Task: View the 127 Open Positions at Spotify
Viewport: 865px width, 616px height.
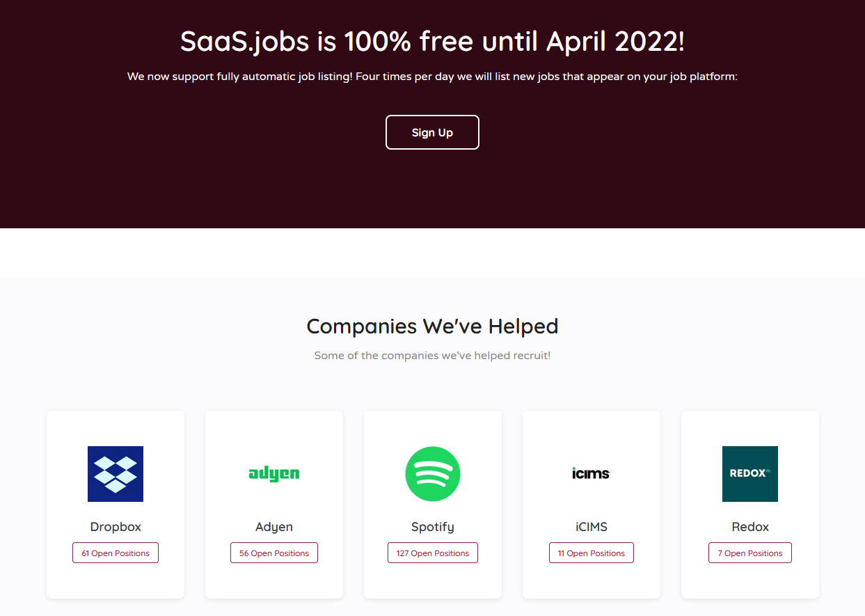Action: coord(432,552)
